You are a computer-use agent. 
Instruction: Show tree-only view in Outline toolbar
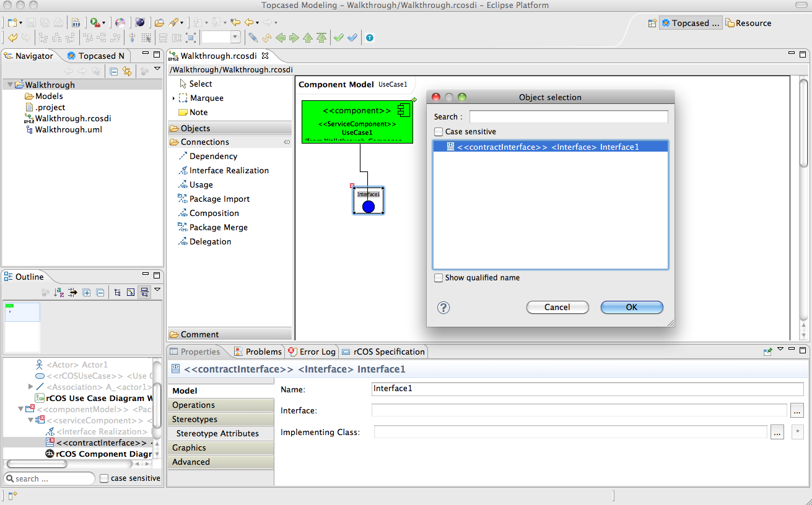click(118, 292)
